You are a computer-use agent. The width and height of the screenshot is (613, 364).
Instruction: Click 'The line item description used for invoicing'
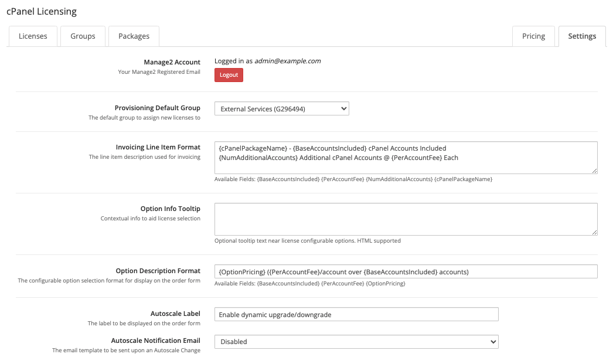(145, 157)
